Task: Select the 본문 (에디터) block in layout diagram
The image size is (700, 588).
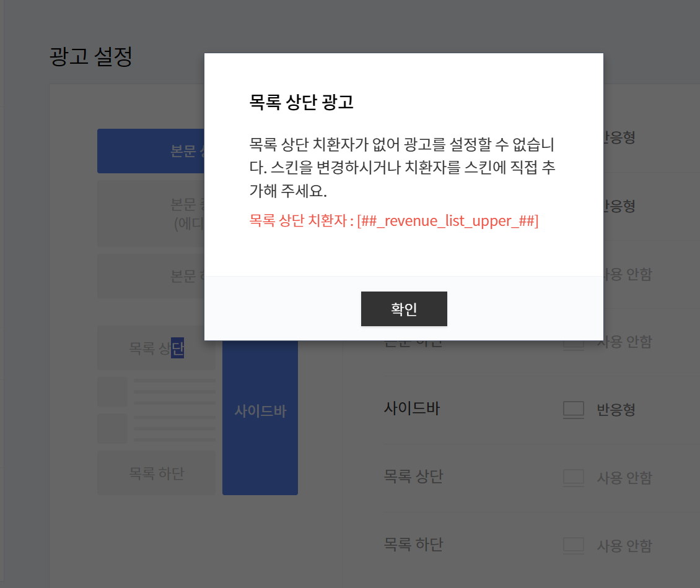Action: pos(151,214)
